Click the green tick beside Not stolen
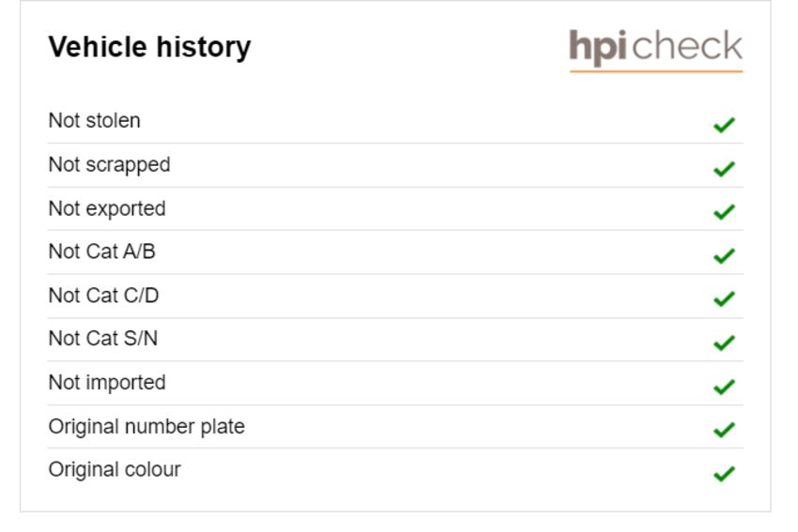Screen dimensions: 798x532 click(724, 125)
